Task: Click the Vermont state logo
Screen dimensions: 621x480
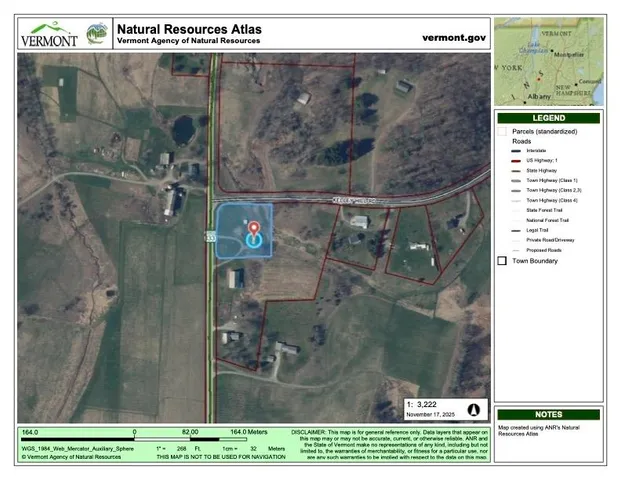Action: tap(49, 34)
